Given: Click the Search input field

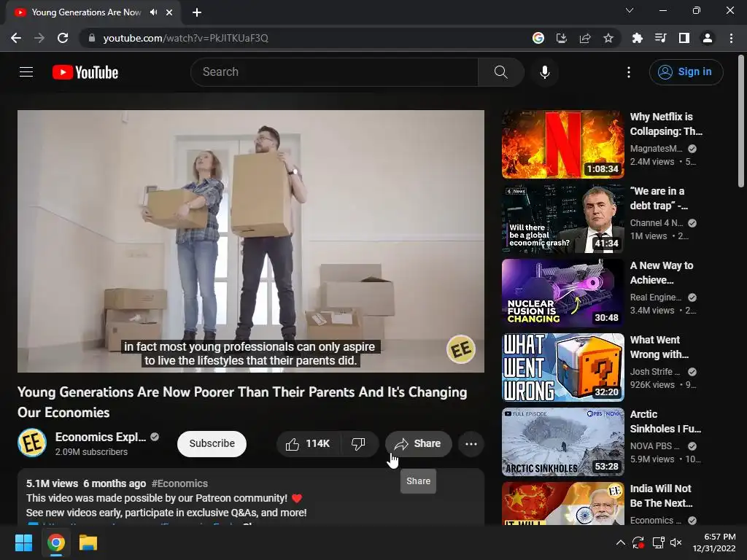Looking at the screenshot, I should 334,72.
